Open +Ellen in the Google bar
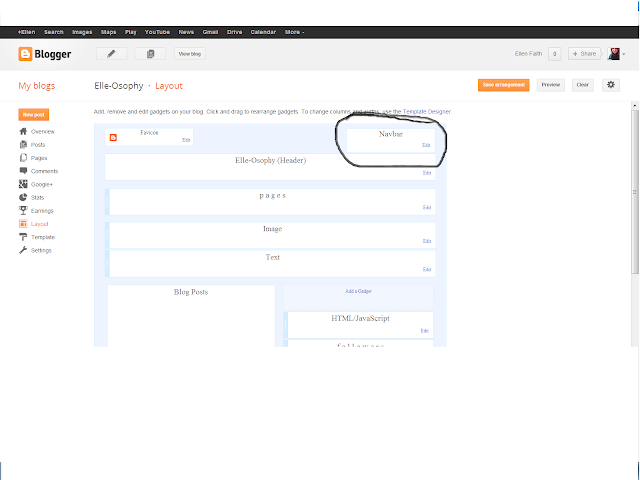This screenshot has height=480, width=640. click(27, 32)
